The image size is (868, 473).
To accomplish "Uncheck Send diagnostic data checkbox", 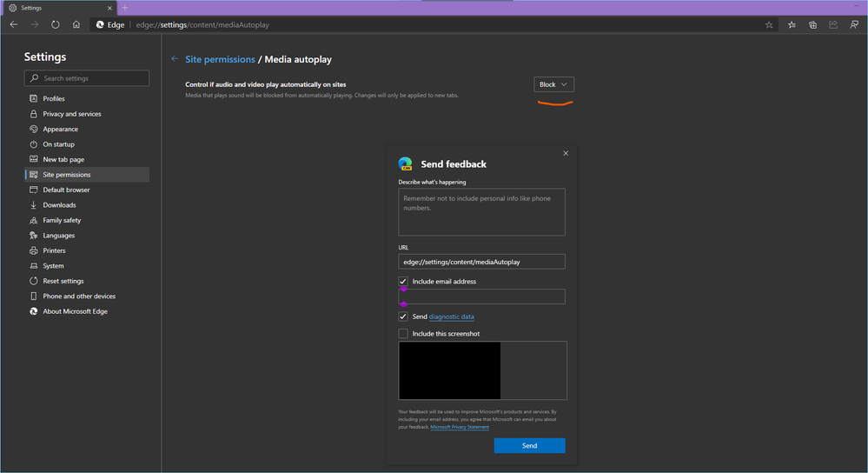I will (x=403, y=316).
